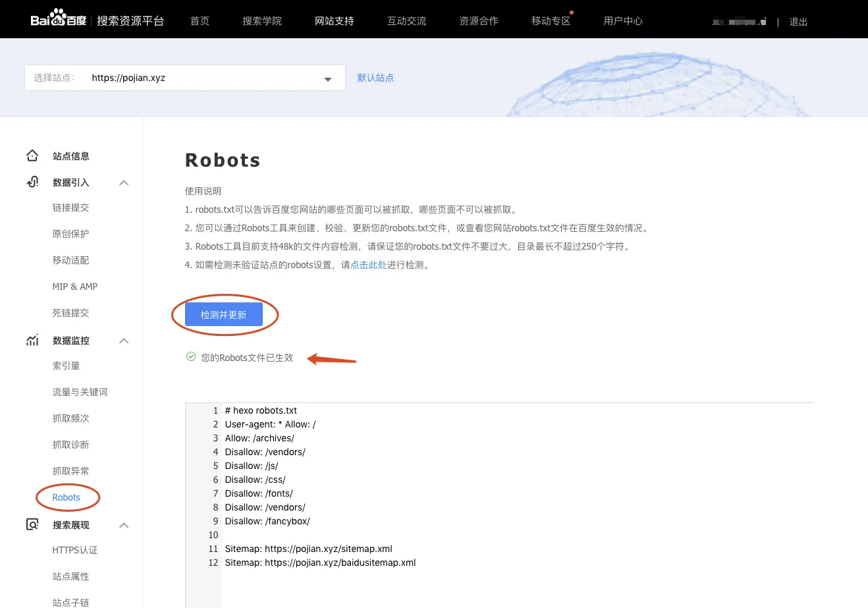Open 原创保护 in the sidebar
The height and width of the screenshot is (608, 868).
[x=71, y=234]
